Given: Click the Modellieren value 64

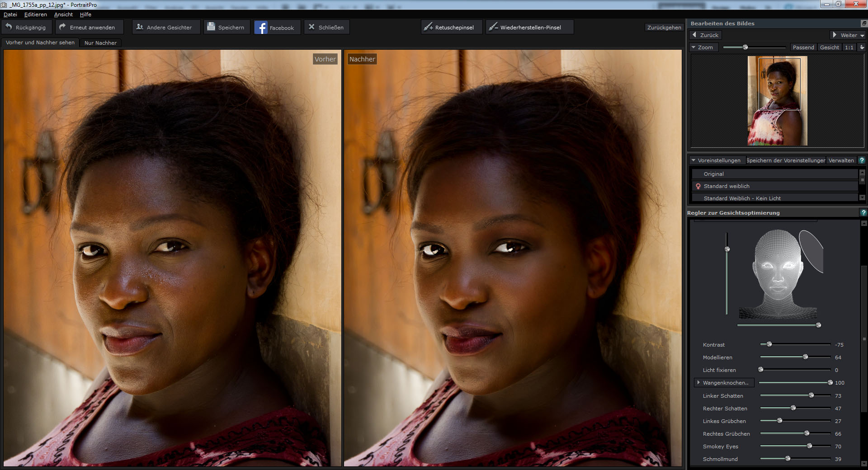Looking at the screenshot, I should (838, 357).
